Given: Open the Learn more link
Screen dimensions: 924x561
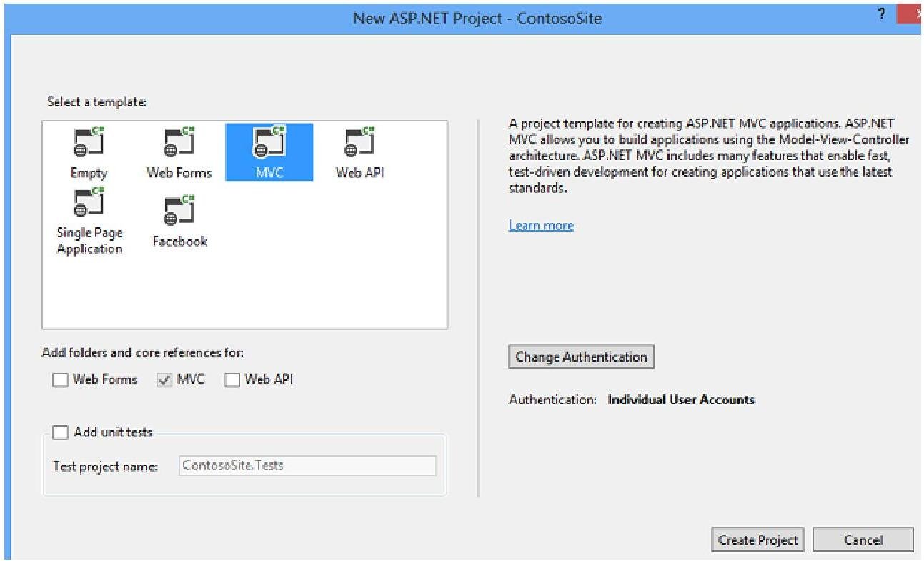Looking at the screenshot, I should tap(541, 226).
